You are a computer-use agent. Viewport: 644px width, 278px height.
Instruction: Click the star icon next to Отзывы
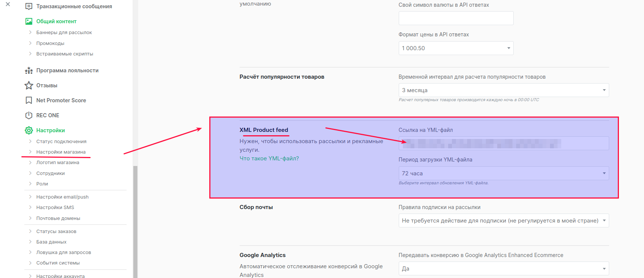(x=29, y=85)
